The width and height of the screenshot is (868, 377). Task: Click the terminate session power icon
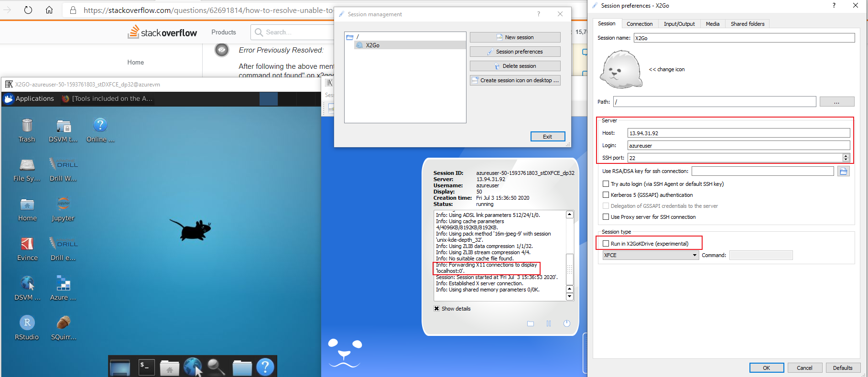567,323
